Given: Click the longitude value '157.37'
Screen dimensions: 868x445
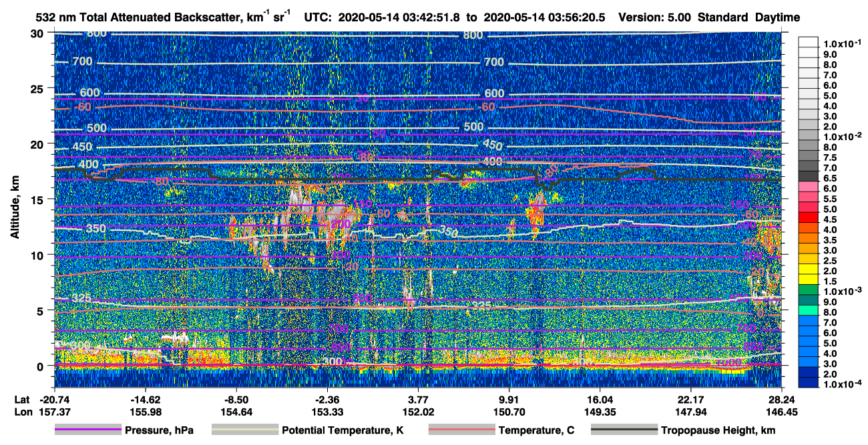Looking at the screenshot, I should point(54,412).
